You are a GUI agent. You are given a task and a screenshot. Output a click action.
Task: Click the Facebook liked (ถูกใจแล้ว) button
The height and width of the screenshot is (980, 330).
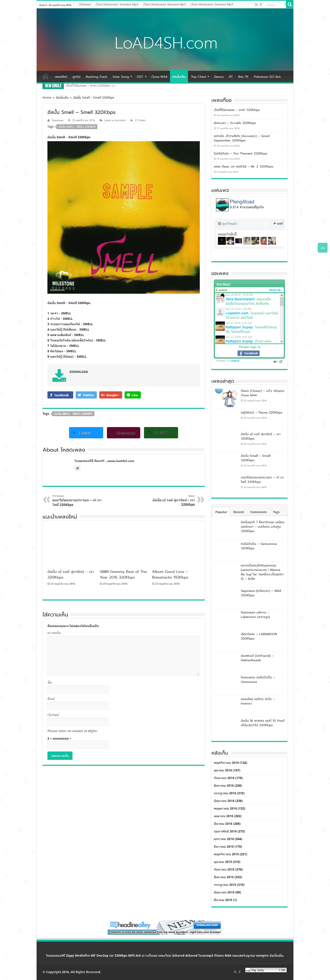tap(228, 223)
